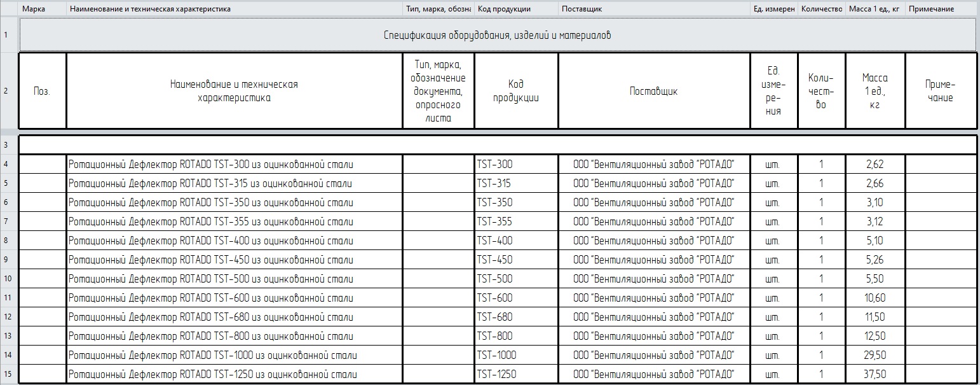Click mass value '29,50'
Image resolution: width=980 pixels, height=385 pixels.
(x=875, y=355)
